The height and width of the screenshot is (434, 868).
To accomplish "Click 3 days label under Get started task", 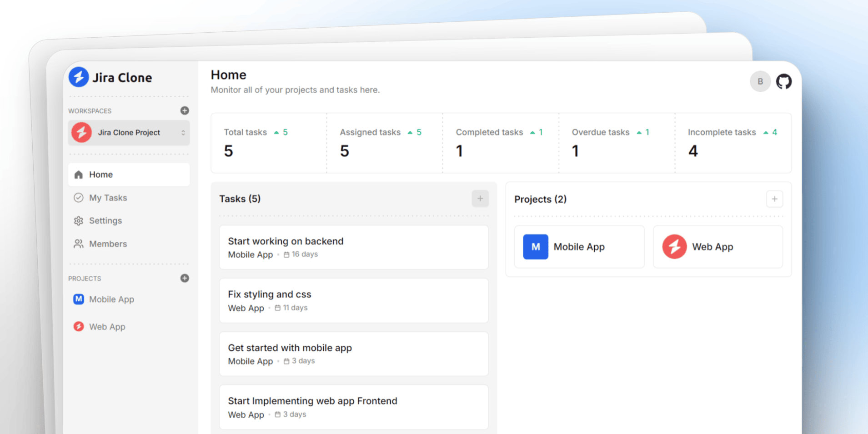I will [303, 361].
